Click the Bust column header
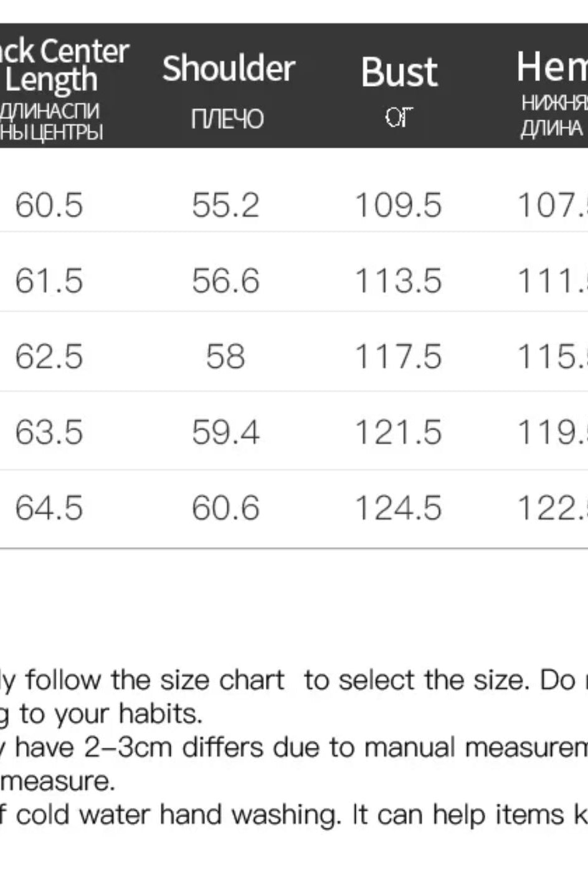588x878 pixels. (399, 72)
